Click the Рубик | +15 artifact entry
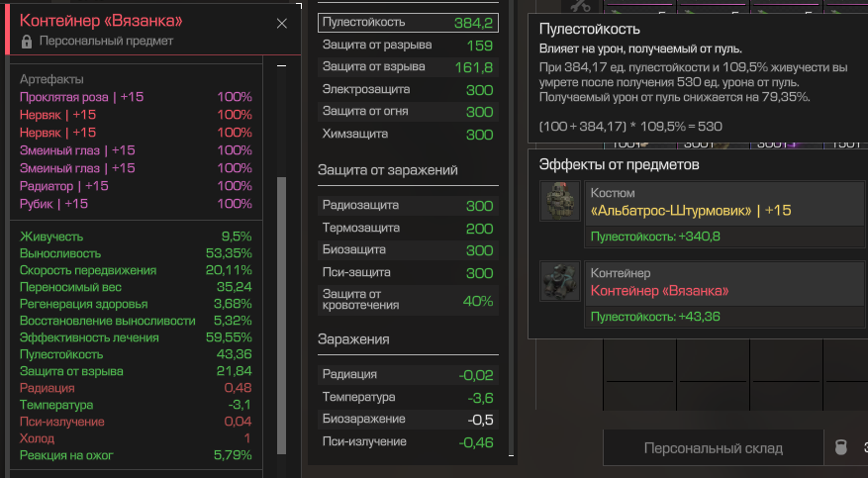This screenshot has width=868, height=478. (136, 204)
